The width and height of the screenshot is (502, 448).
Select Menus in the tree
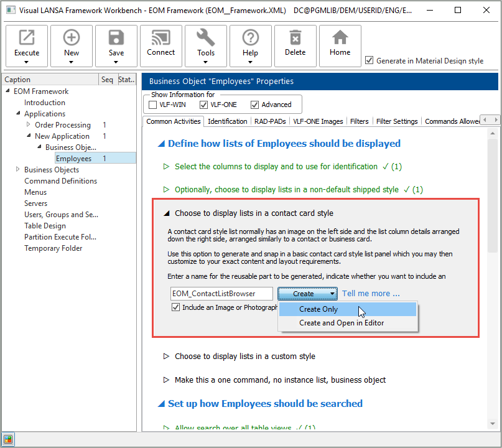[x=35, y=192]
